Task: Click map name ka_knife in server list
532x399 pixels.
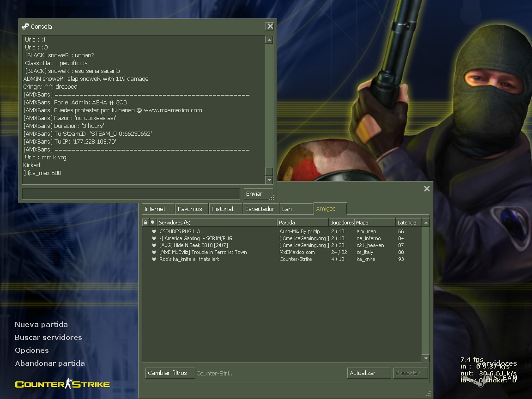Action: [x=366, y=259]
